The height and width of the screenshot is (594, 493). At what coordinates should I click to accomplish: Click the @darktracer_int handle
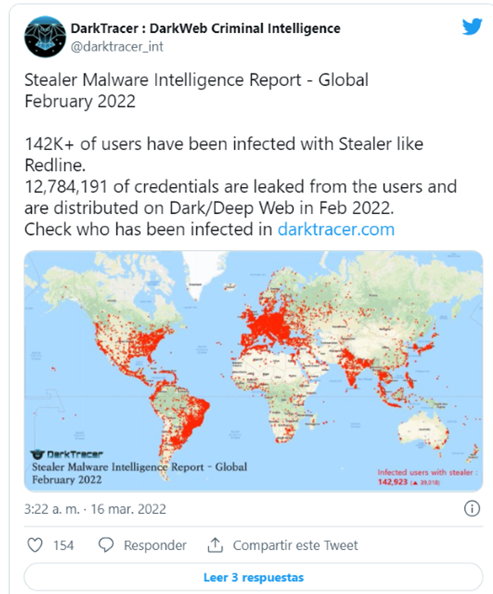coord(117,47)
